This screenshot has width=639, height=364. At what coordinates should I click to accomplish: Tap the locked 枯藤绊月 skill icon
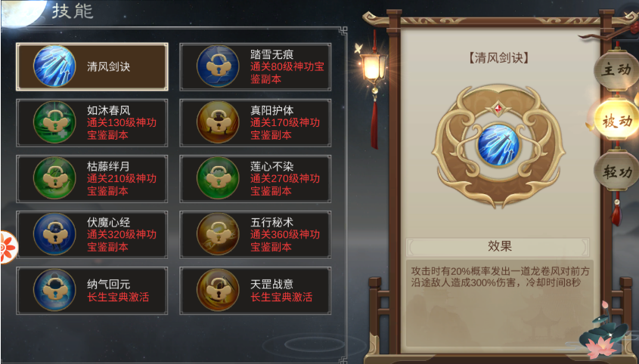(x=54, y=178)
